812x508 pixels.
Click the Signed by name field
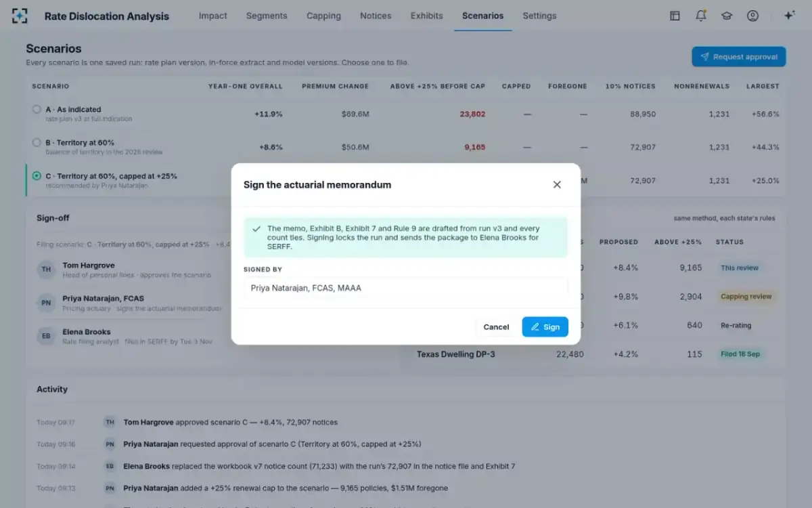pos(406,288)
